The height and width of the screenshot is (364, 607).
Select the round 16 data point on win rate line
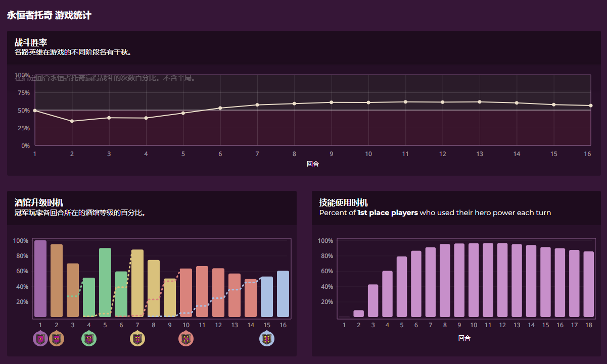[591, 106]
